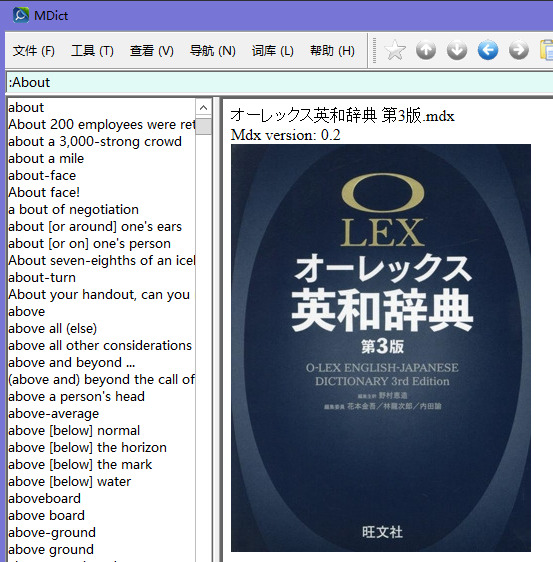
Task: Click the MDict app icon in the title bar
Action: coord(21,15)
